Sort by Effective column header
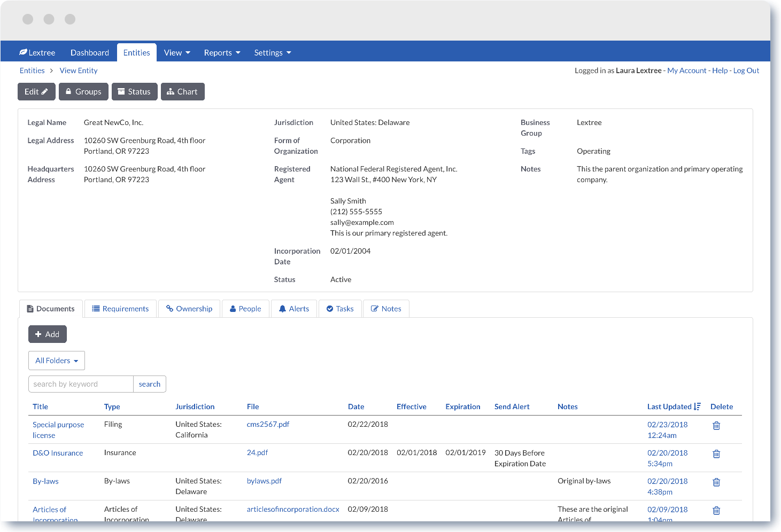Viewport: 781px width, 532px height. [x=412, y=406]
